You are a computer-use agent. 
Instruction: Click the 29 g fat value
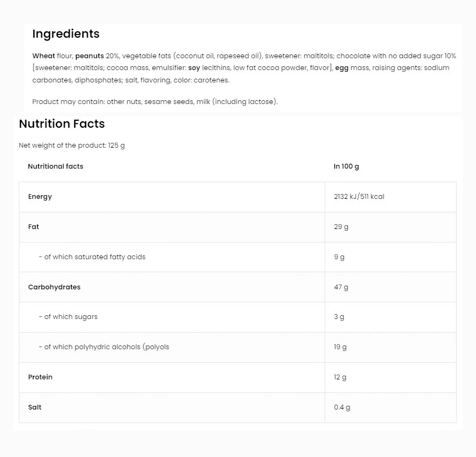[341, 227]
